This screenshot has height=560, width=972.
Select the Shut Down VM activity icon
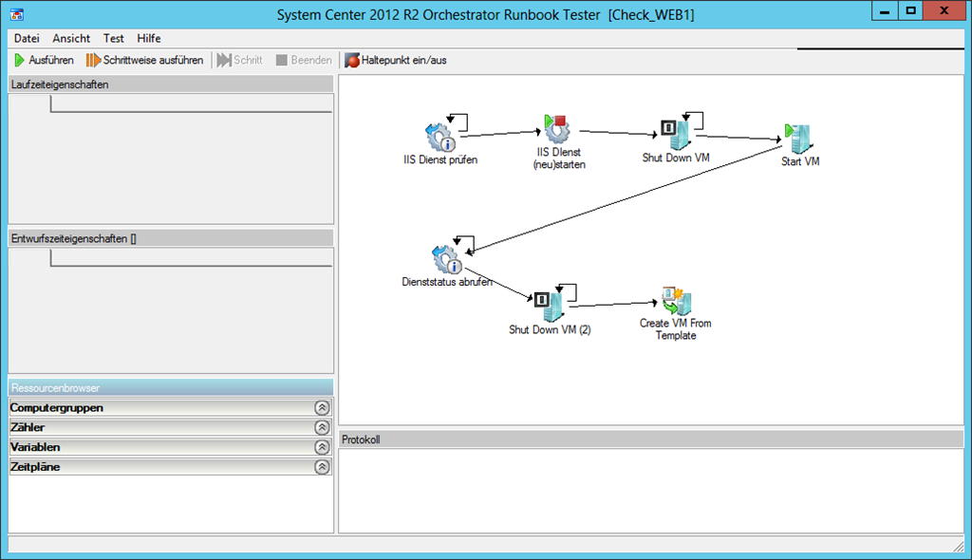[675, 135]
